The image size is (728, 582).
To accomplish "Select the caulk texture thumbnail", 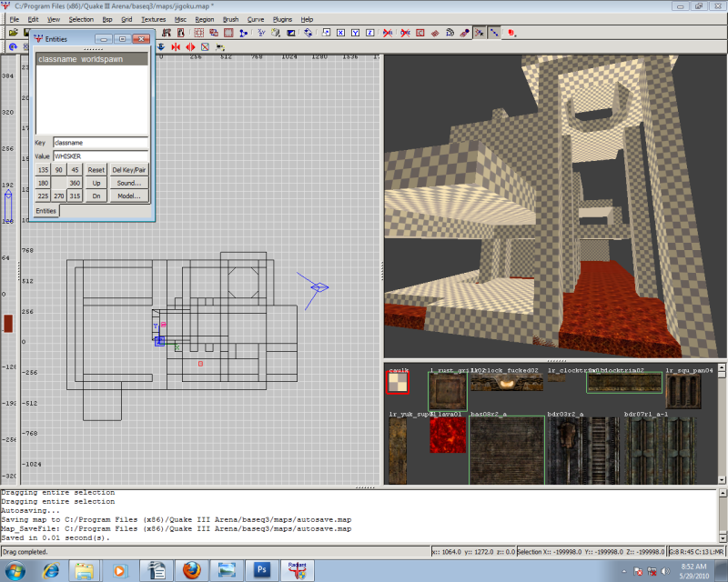I will 398,383.
